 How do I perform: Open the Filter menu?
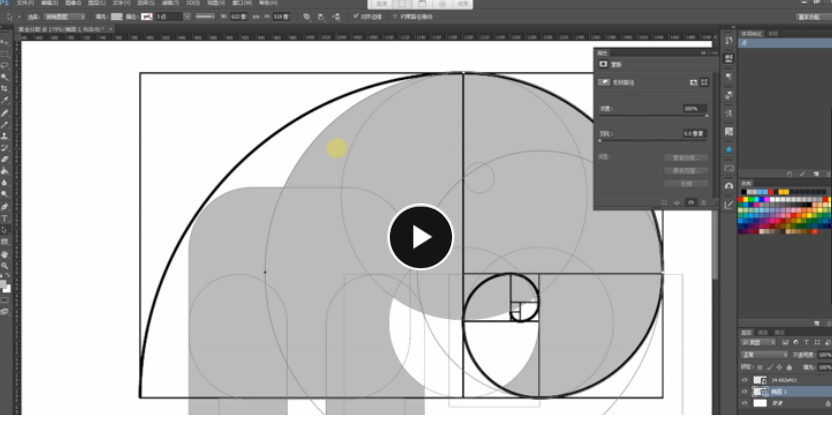click(170, 3)
